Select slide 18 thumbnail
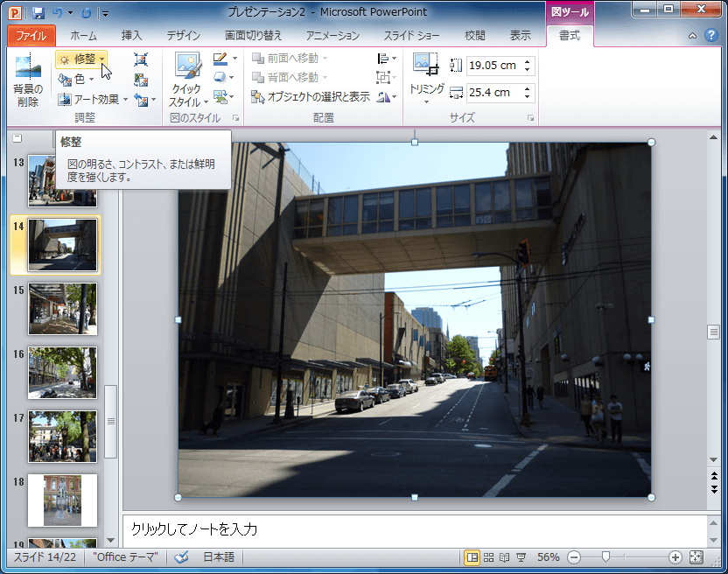This screenshot has height=574, width=728. click(63, 500)
